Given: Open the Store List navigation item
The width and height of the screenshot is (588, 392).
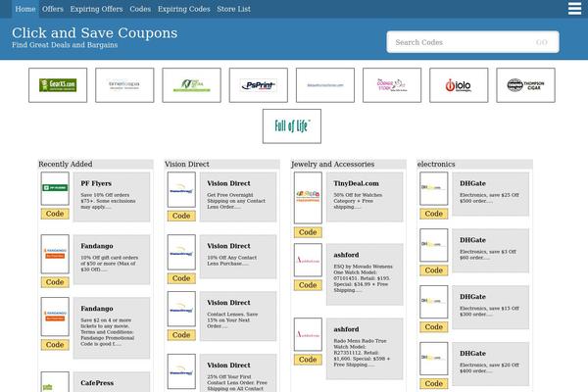Looking at the screenshot, I should pos(233,9).
